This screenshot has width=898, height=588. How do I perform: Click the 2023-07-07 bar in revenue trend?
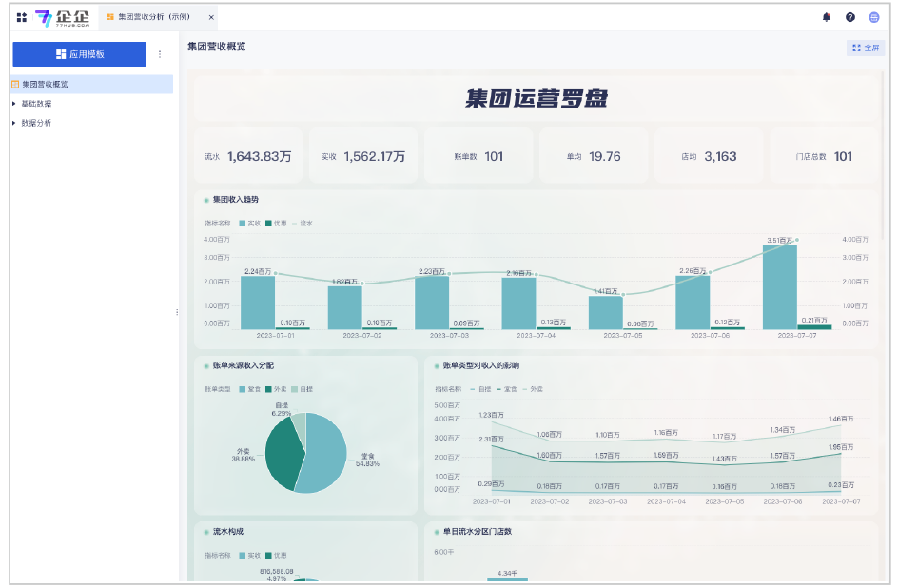779,287
